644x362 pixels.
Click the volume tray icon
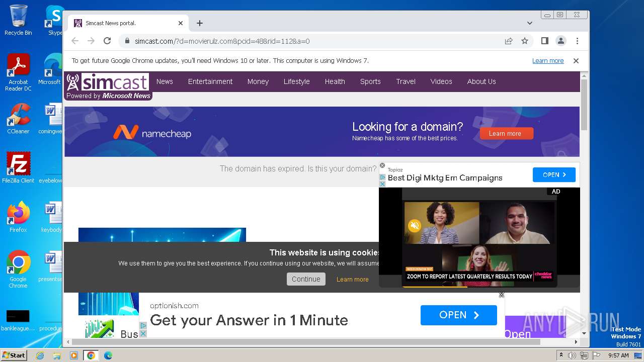pos(572,355)
